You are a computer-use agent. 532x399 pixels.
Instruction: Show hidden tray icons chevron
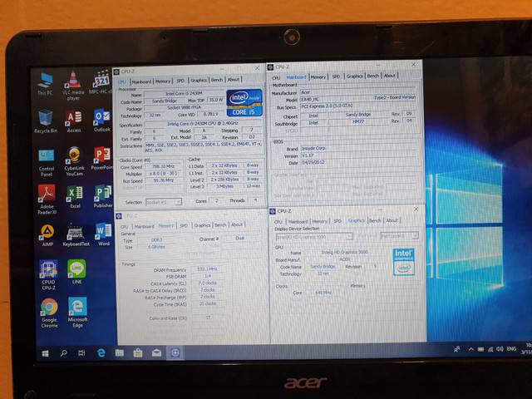471,349
